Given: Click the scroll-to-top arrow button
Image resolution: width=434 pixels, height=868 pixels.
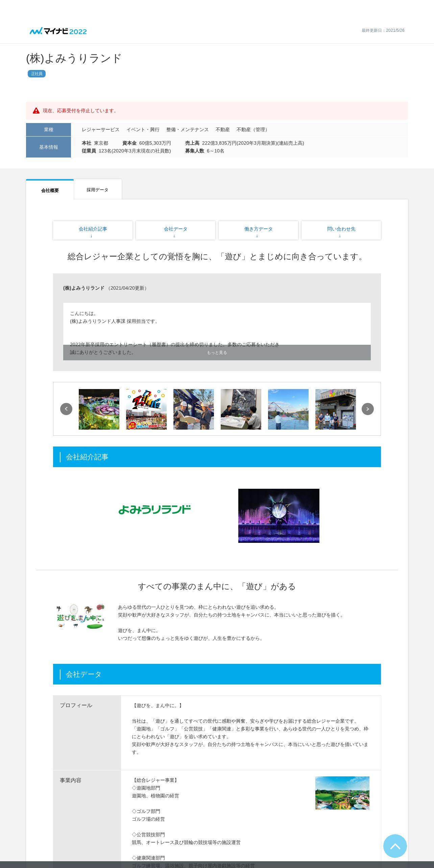Looking at the screenshot, I should coord(395,846).
